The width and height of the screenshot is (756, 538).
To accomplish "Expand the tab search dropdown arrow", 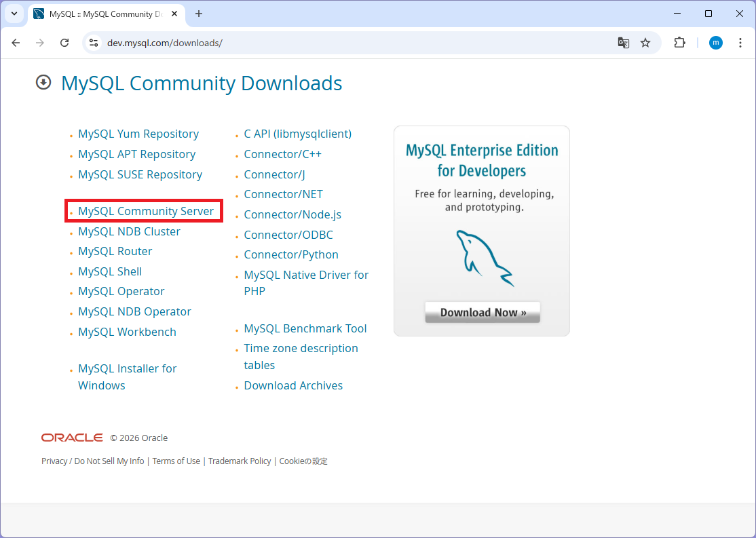I will point(14,14).
